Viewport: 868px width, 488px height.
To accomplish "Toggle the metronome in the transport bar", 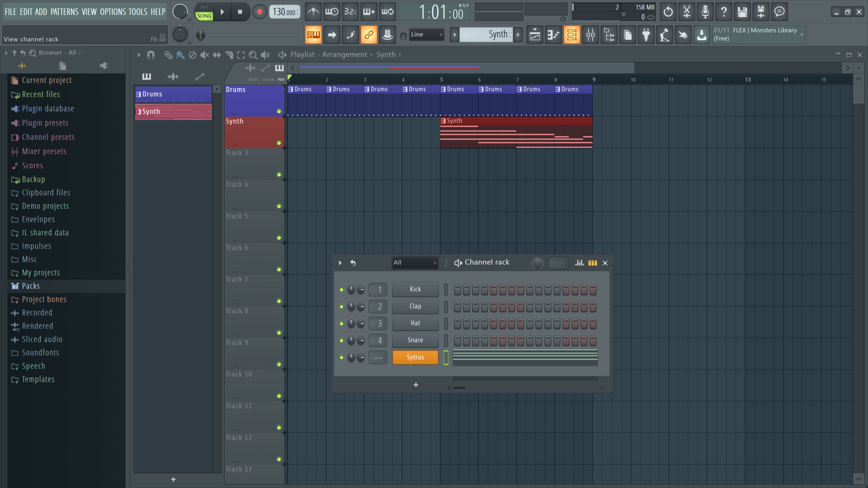I will [x=313, y=12].
